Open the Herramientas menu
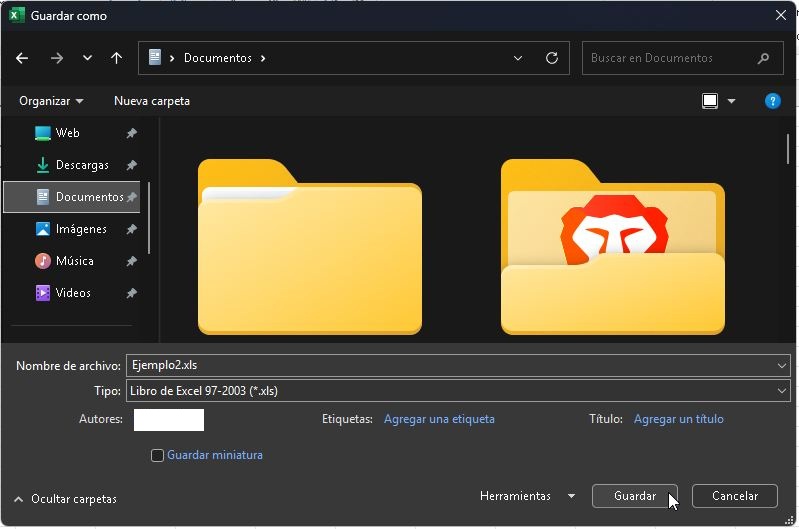Screen dimensions: 799x529 click(527, 496)
